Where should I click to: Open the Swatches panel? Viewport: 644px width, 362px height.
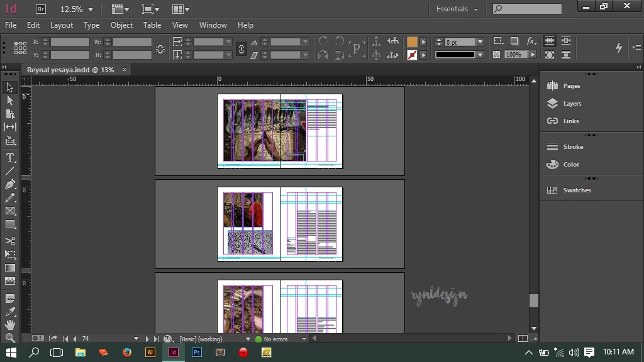[x=576, y=189]
